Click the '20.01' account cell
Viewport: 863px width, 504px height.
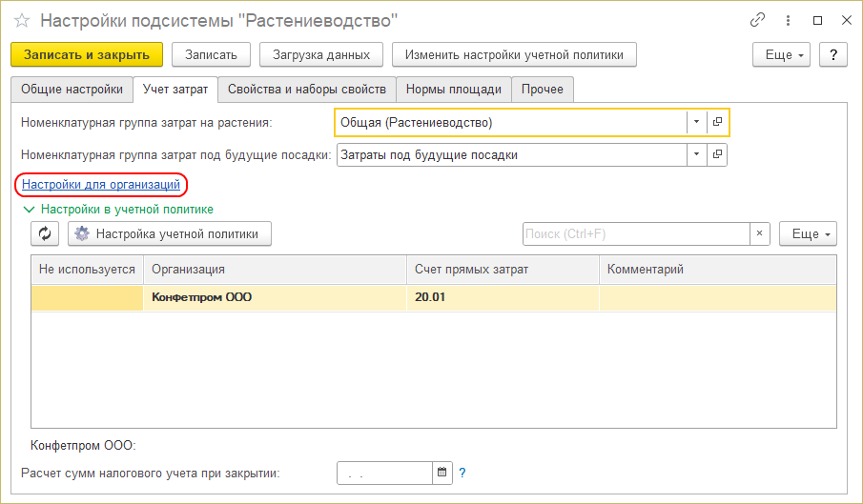(503, 297)
